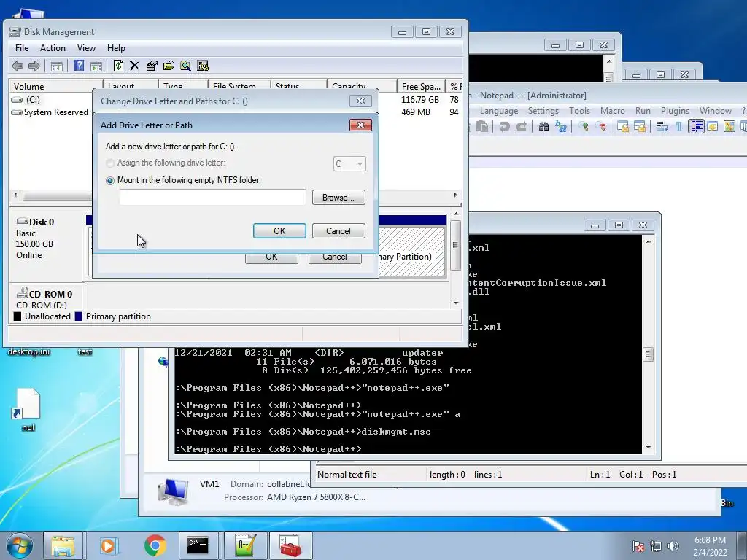Open Google Chrome from the taskbar
The image size is (747, 560).
pyautogui.click(x=155, y=545)
